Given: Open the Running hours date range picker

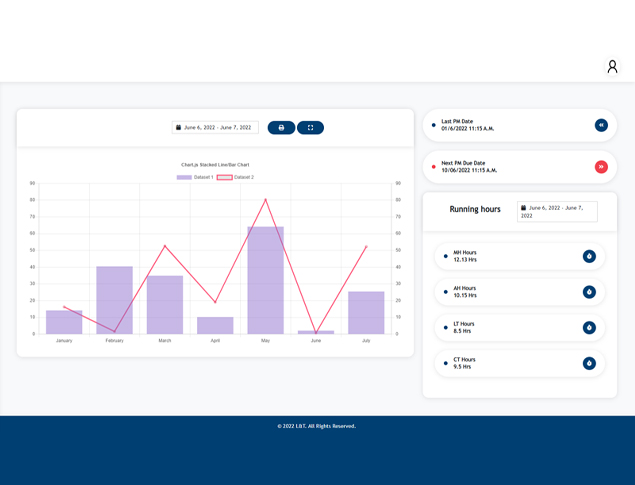Looking at the screenshot, I should (x=557, y=211).
